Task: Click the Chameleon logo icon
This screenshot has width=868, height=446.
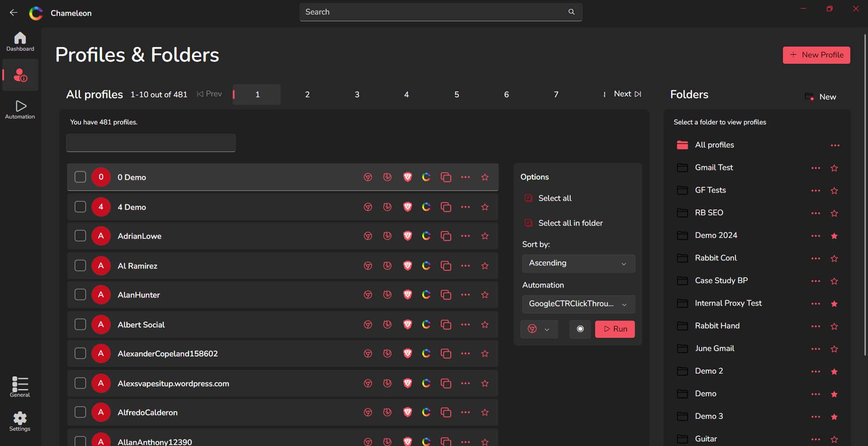Action: (x=36, y=13)
